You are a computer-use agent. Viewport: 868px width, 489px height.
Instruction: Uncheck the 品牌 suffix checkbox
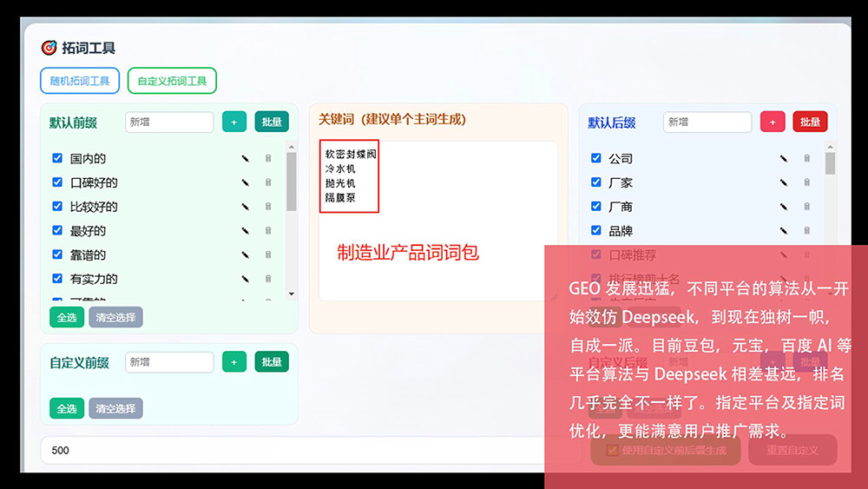(x=595, y=230)
